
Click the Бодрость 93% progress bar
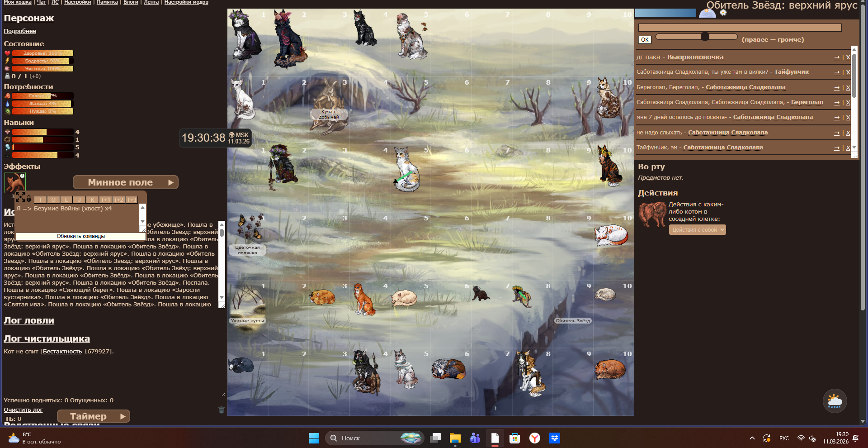[42, 61]
